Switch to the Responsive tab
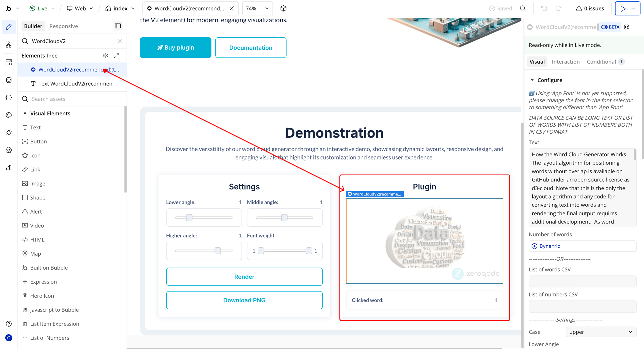Image resolution: width=644 pixels, height=349 pixels. pyautogui.click(x=64, y=26)
